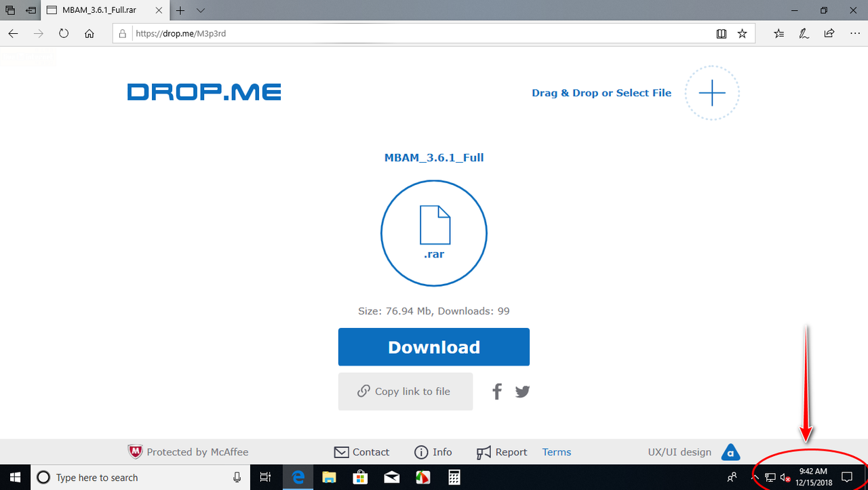
Task: Click the .rar file icon
Action: [434, 233]
